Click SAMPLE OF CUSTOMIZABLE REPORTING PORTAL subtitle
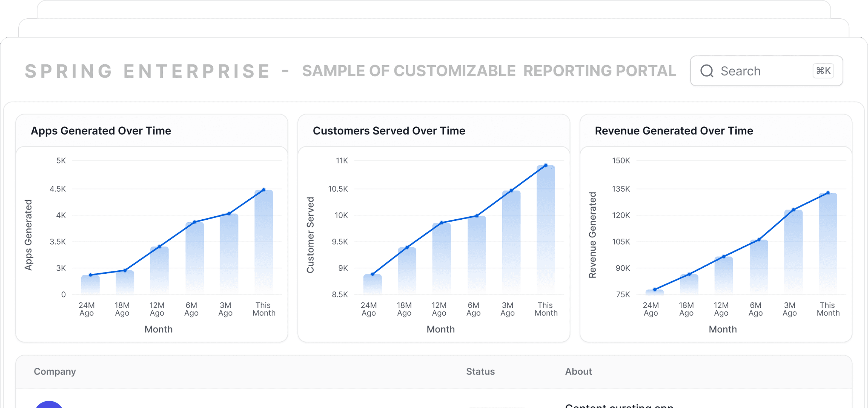Screen dimensions: 868x408 489,71
